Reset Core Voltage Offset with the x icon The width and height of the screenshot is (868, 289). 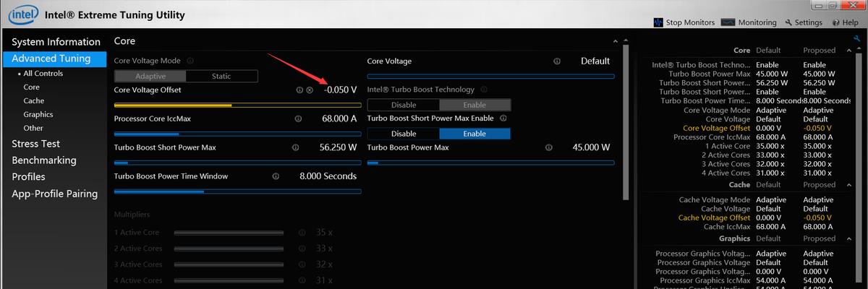coord(310,90)
